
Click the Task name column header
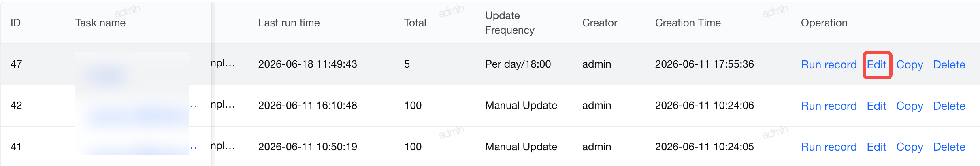pos(100,23)
